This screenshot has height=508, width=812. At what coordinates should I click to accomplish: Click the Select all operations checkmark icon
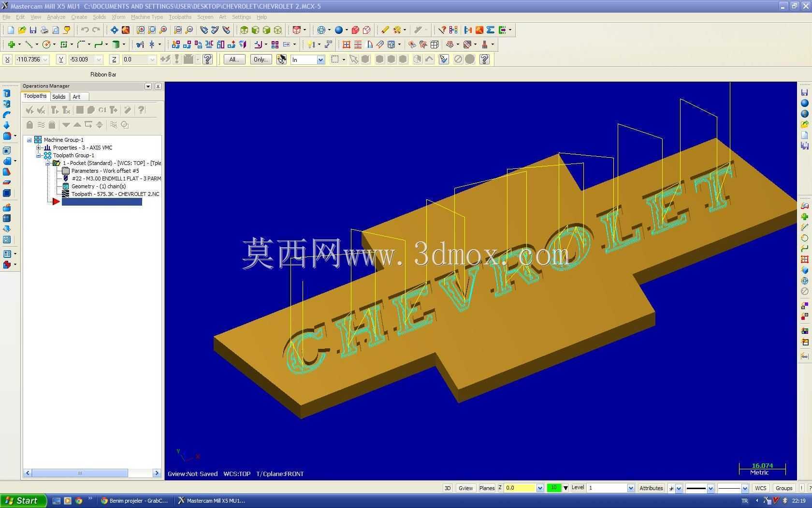point(29,110)
